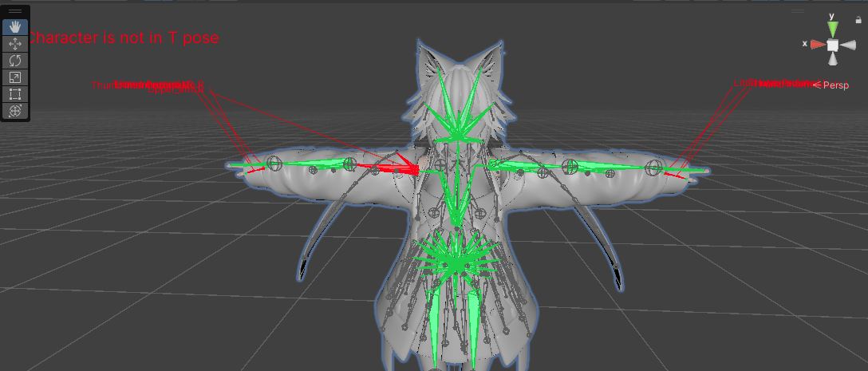Click the green Y axis cone on gizmo

pos(833,29)
